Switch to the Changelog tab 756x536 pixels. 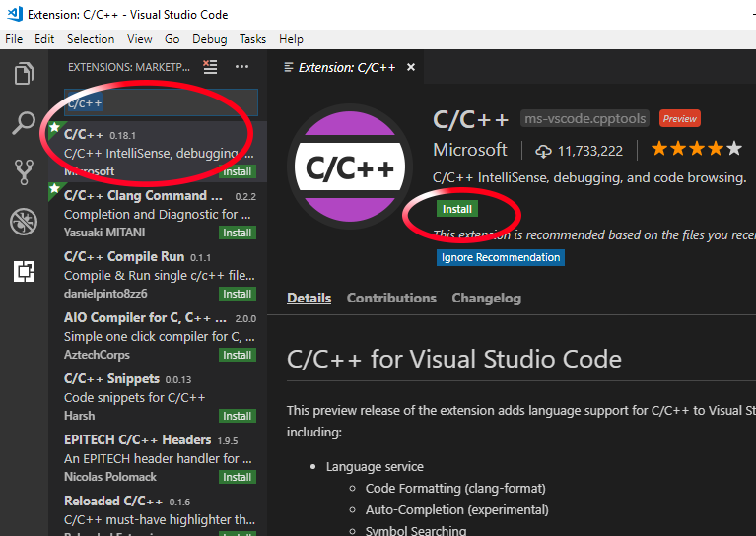[487, 298]
